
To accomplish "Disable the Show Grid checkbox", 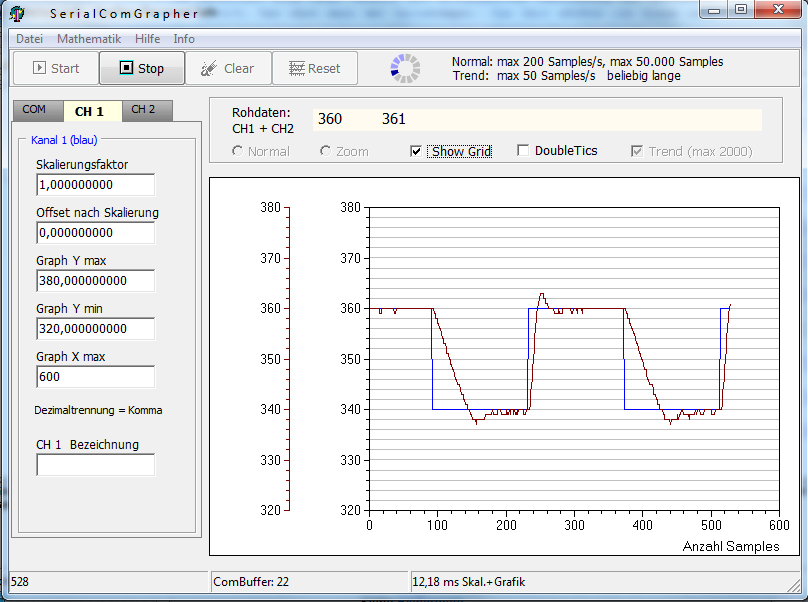I will [417, 151].
